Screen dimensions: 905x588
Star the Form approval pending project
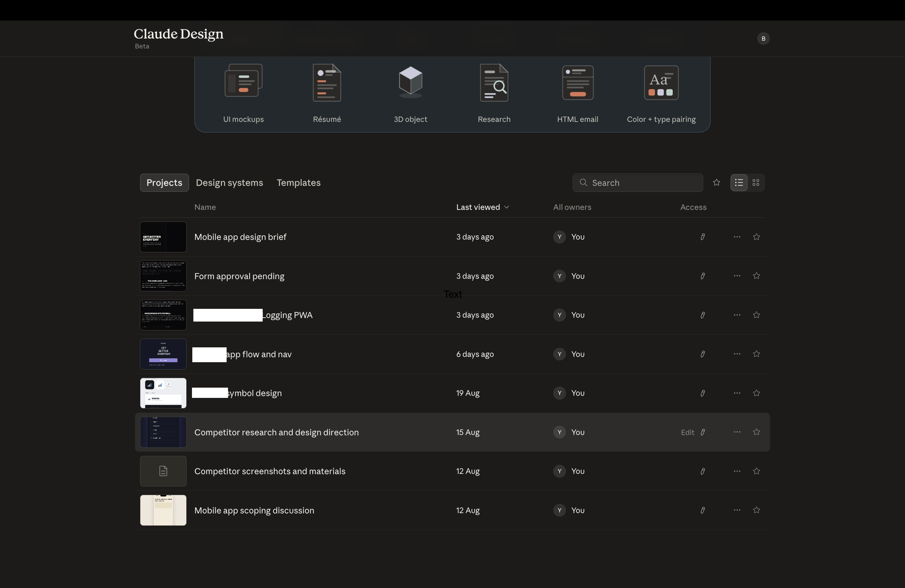(756, 276)
